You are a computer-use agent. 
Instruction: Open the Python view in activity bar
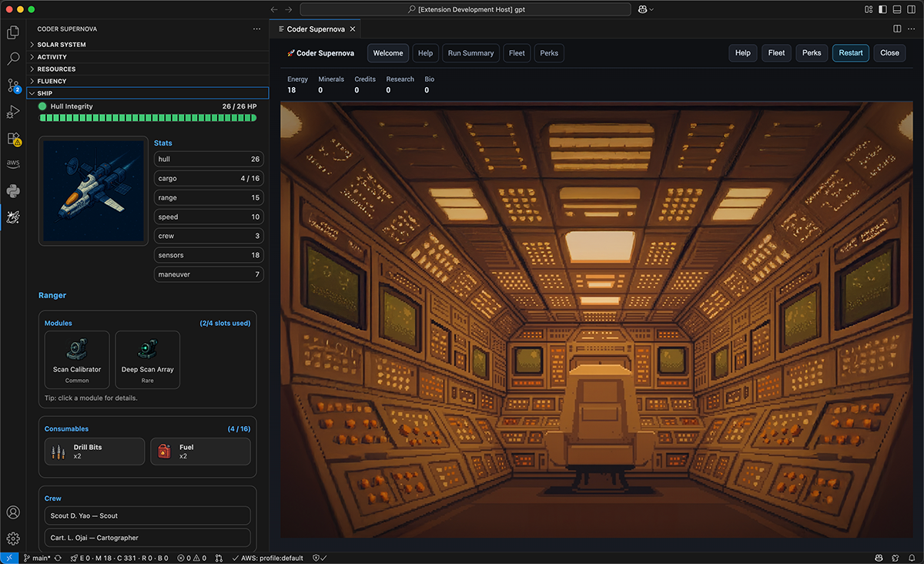(x=13, y=191)
